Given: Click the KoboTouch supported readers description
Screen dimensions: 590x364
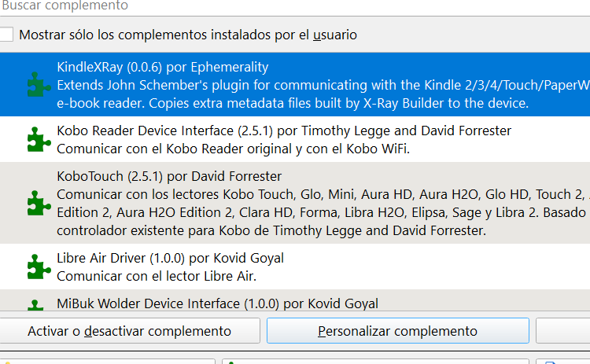Looking at the screenshot, I should (x=315, y=194).
